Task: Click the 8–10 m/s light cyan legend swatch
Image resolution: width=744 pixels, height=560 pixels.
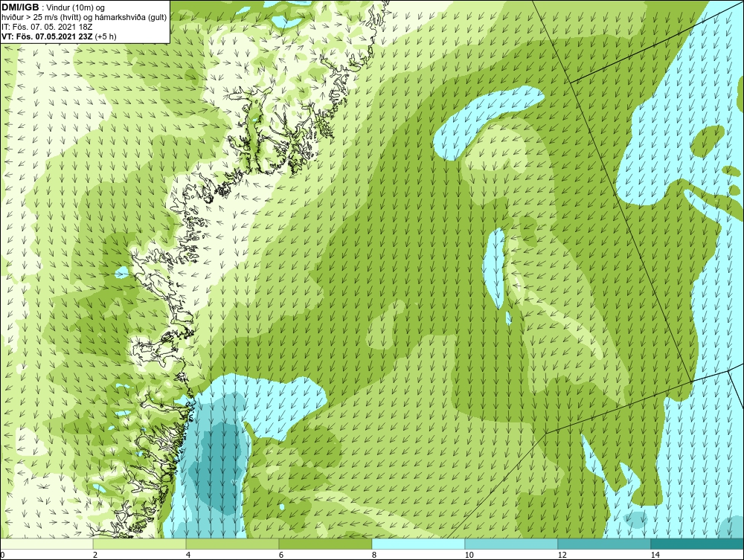Action: click(x=418, y=544)
